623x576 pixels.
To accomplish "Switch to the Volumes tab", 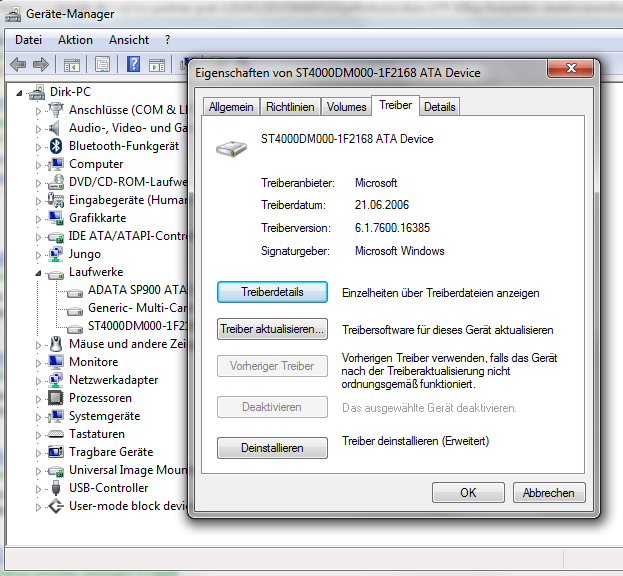I will click(346, 107).
